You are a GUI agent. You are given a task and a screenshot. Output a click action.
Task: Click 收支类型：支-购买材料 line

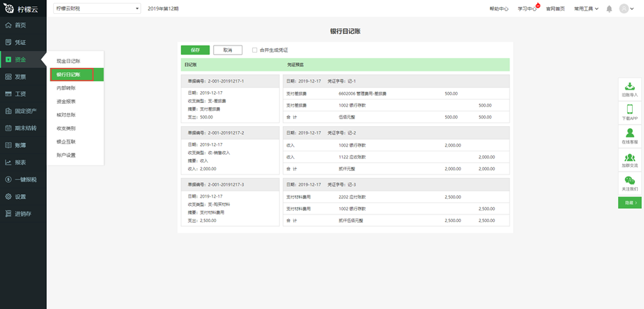(x=209, y=204)
